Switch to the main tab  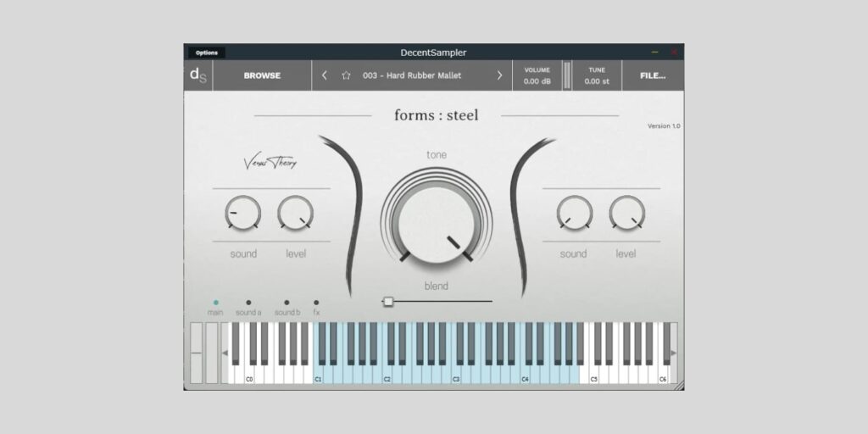(x=215, y=308)
